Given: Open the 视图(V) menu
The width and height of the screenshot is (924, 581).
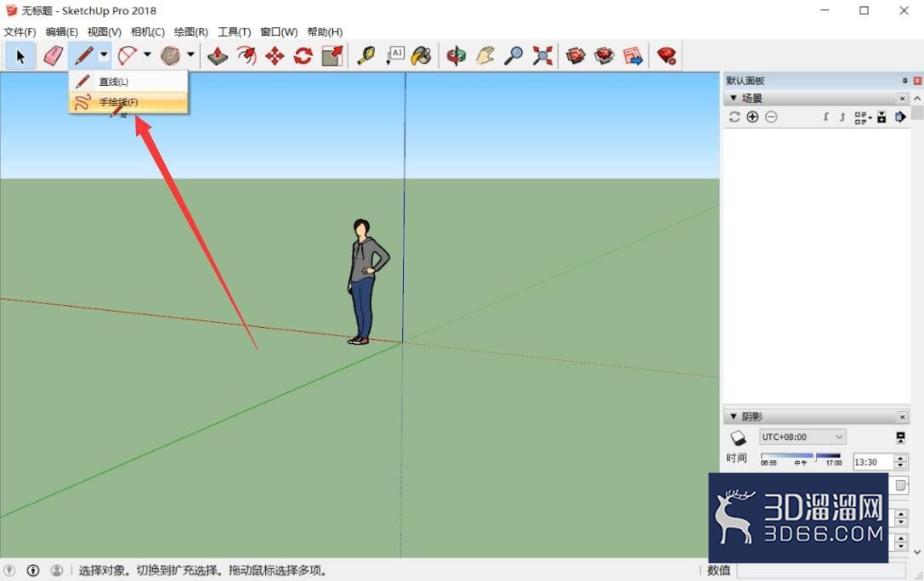Looking at the screenshot, I should (x=105, y=31).
